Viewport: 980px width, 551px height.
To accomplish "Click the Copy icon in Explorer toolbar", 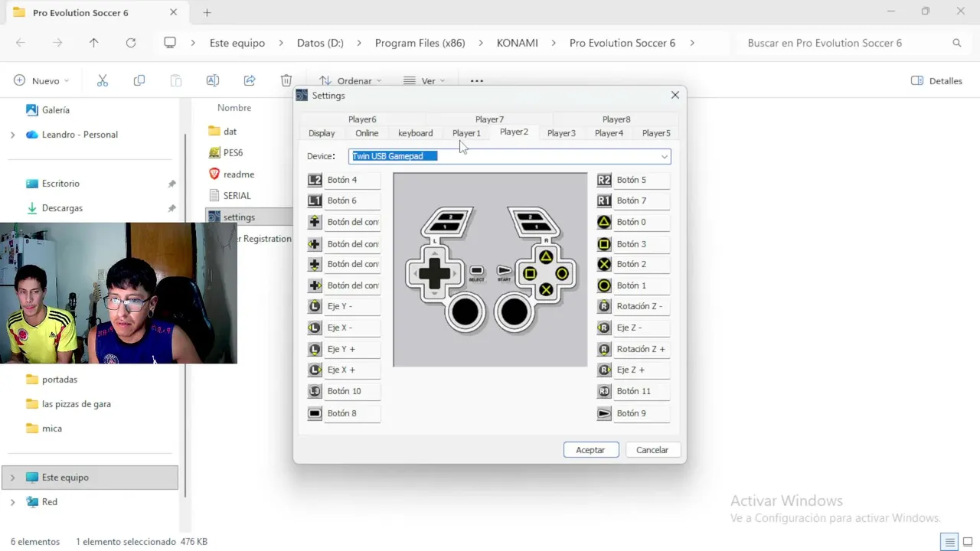I will click(139, 80).
